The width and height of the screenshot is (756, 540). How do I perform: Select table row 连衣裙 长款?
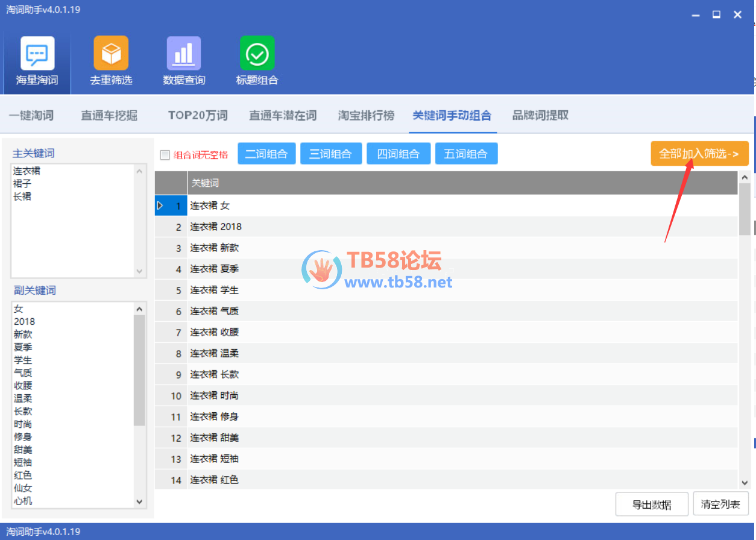(446, 374)
